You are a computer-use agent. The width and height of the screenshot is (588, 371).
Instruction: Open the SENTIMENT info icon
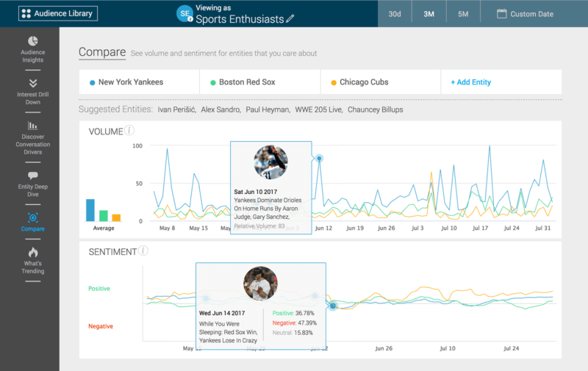[x=143, y=251]
